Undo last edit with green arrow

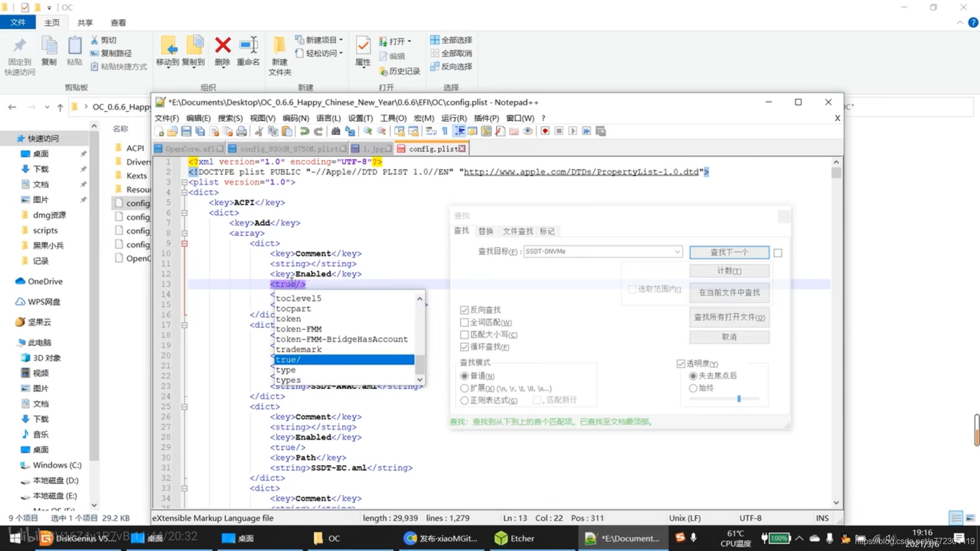[x=304, y=131]
